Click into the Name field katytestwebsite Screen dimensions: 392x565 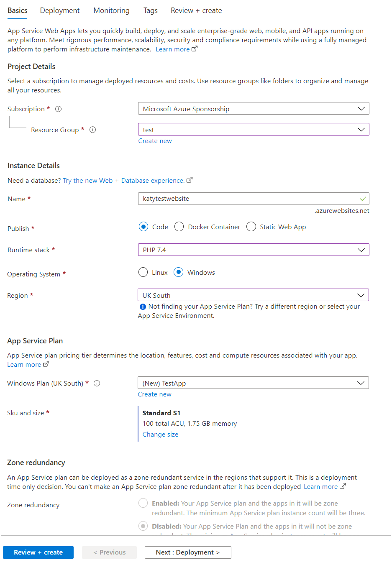pos(247,199)
